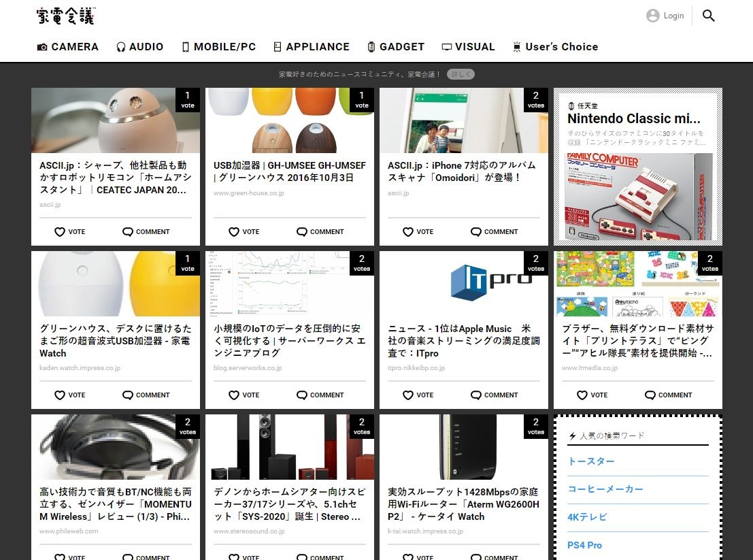Open the VISUAL category
Screen dimensions: 753x560
468,46
